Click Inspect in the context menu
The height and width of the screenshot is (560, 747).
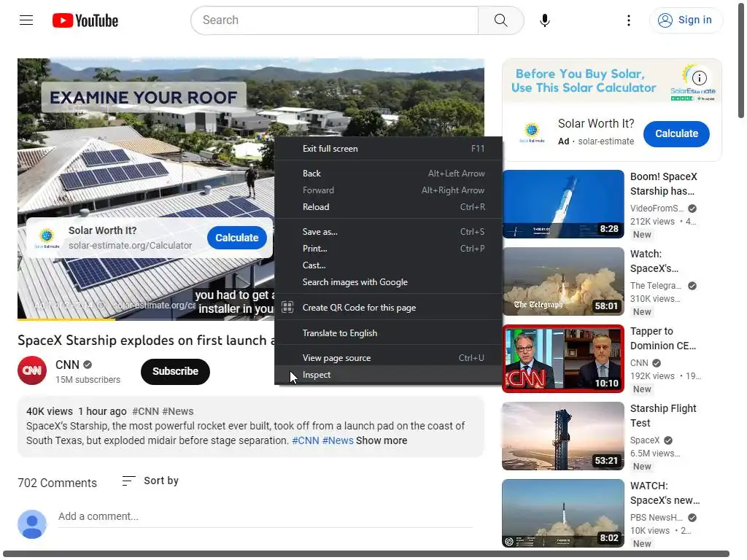388,375
